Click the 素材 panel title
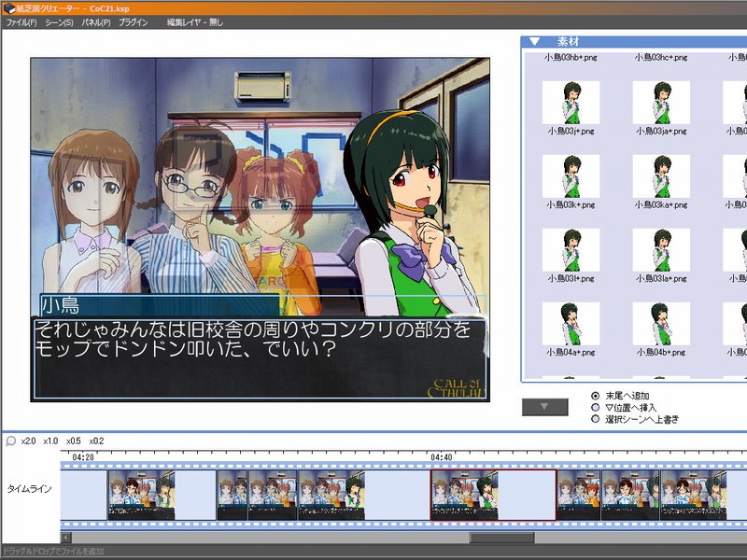Viewport: 747px width, 560px height. point(568,41)
